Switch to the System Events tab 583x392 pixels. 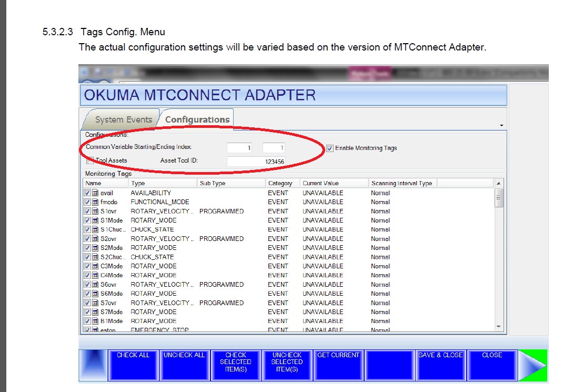point(123,120)
